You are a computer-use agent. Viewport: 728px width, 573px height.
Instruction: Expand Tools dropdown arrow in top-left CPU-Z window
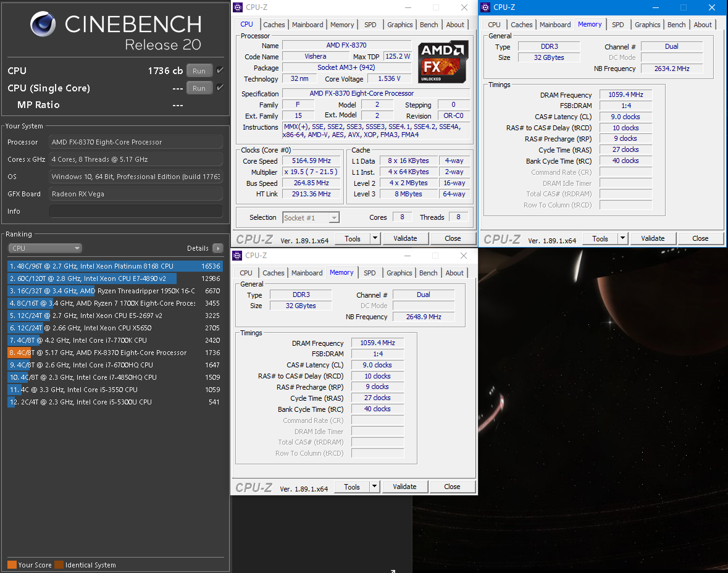[375, 239]
